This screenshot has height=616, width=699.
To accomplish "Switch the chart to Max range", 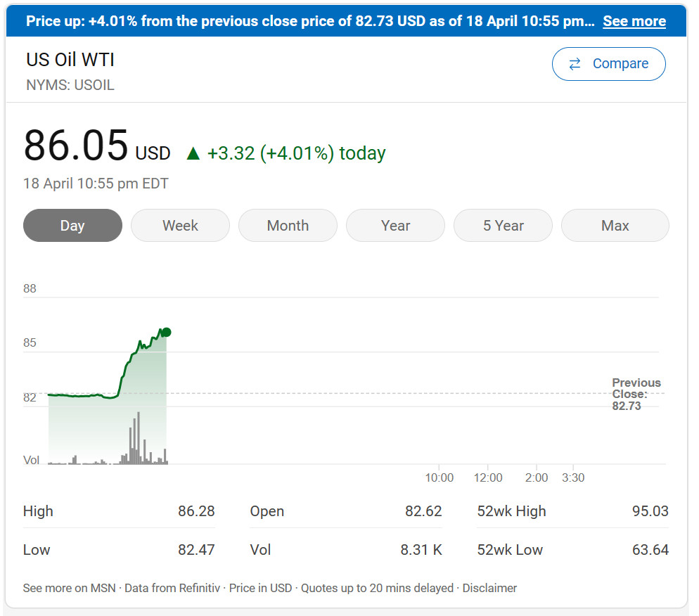I will pos(615,226).
